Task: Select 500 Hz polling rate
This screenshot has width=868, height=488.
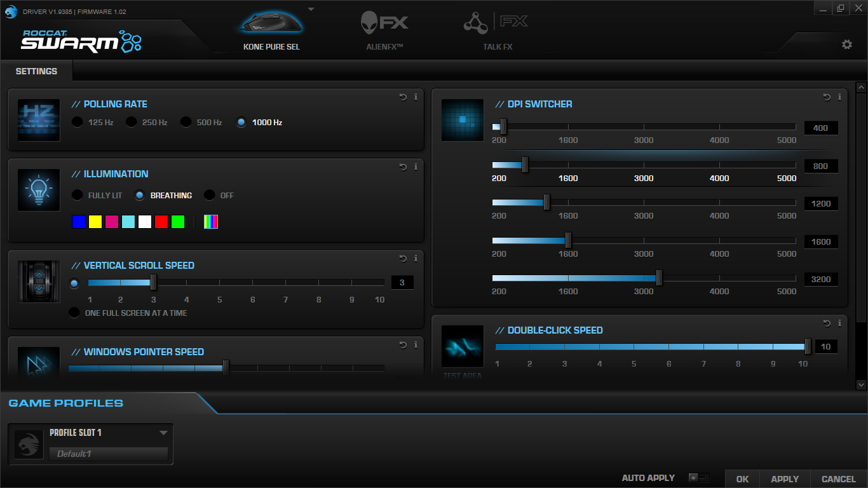Action: pyautogui.click(x=186, y=122)
